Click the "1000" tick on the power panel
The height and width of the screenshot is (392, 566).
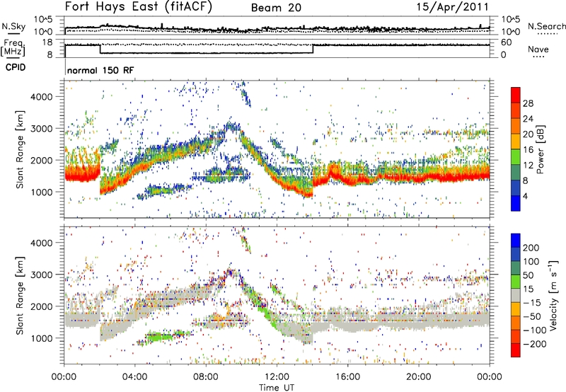click(41, 192)
